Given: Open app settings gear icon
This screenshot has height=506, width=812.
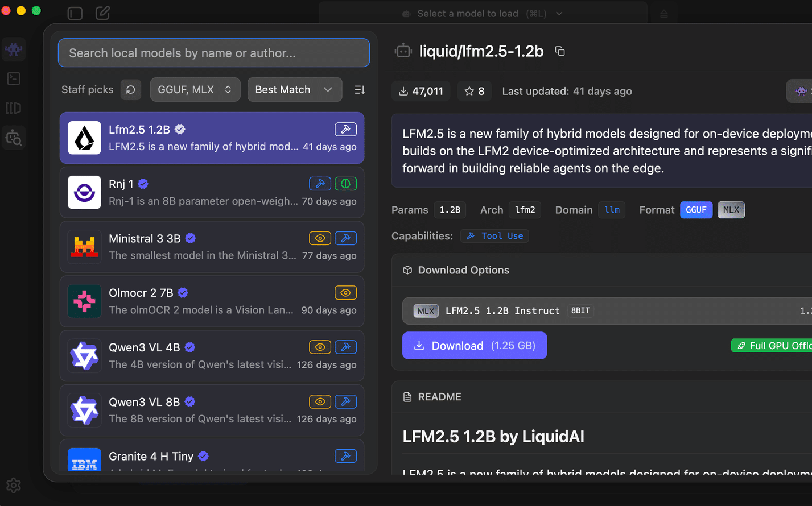Looking at the screenshot, I should click(x=14, y=485).
